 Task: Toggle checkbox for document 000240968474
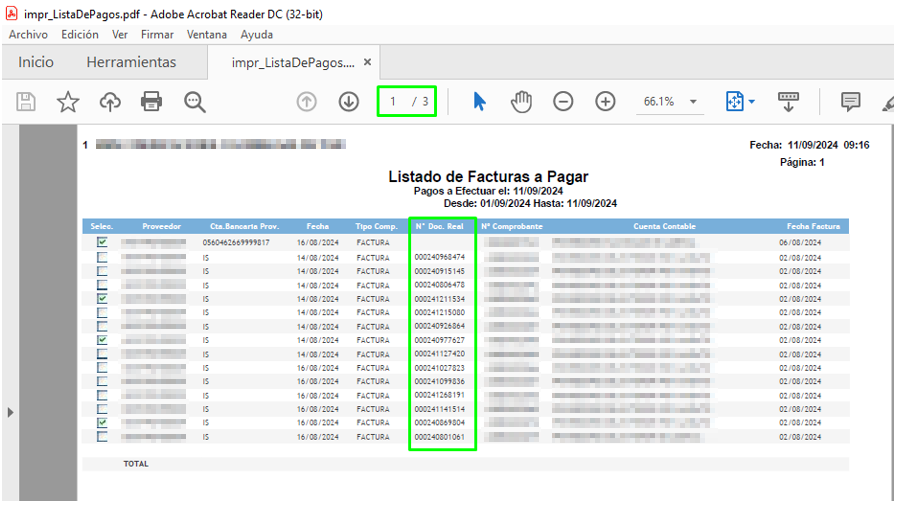pos(102,257)
